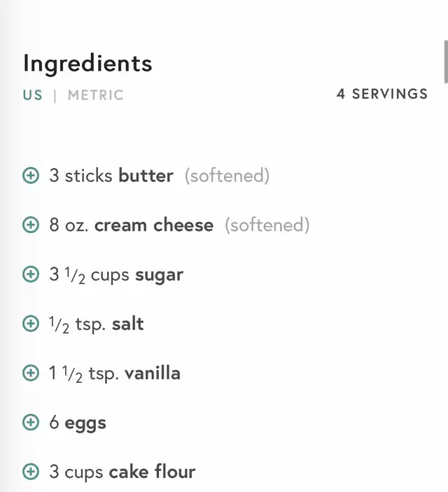Click the 3 1/2 cups sugar text

(x=116, y=275)
